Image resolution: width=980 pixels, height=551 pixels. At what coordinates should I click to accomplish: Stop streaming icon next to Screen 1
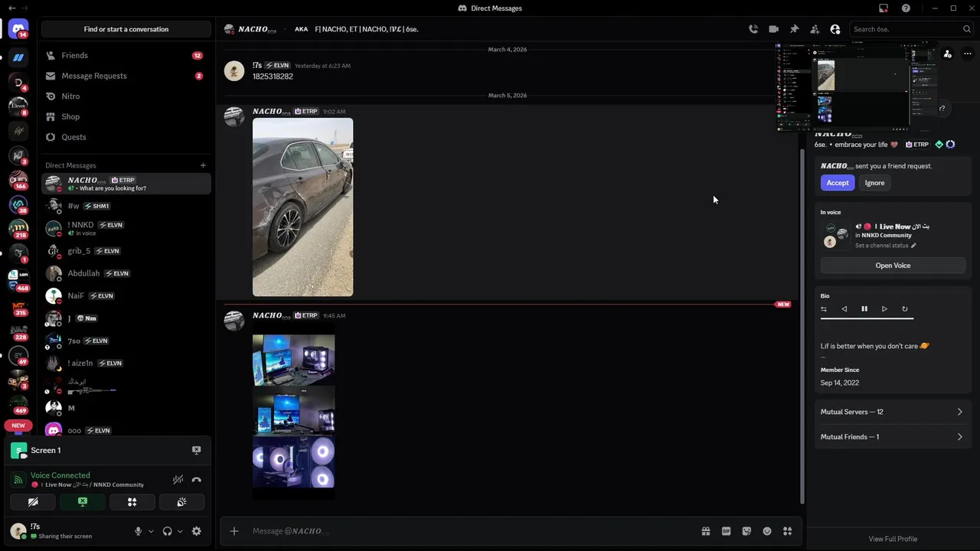click(196, 451)
